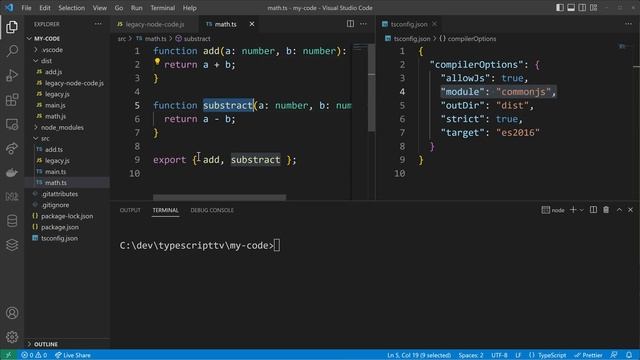Screen dimensions: 640x360
Task: Change encoding via UTF-8
Action: pyautogui.click(x=499, y=355)
